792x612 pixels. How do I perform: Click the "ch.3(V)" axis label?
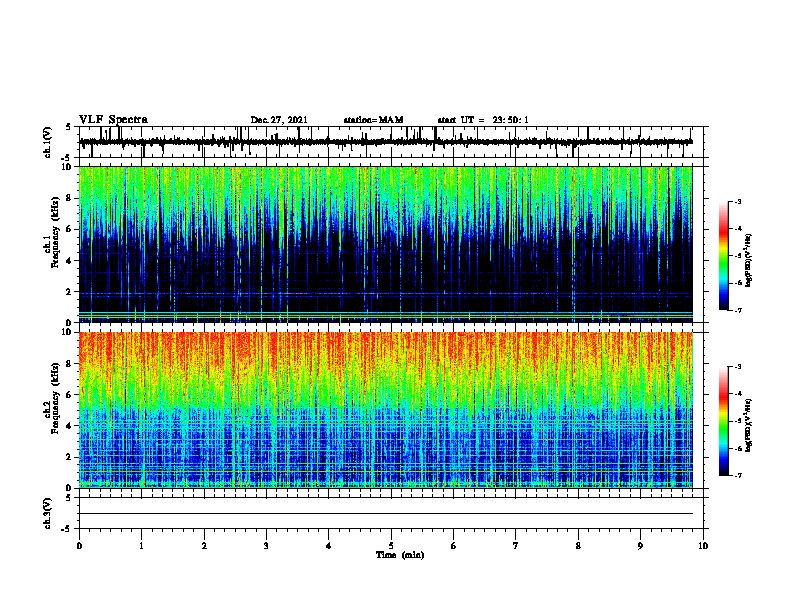pos(48,513)
